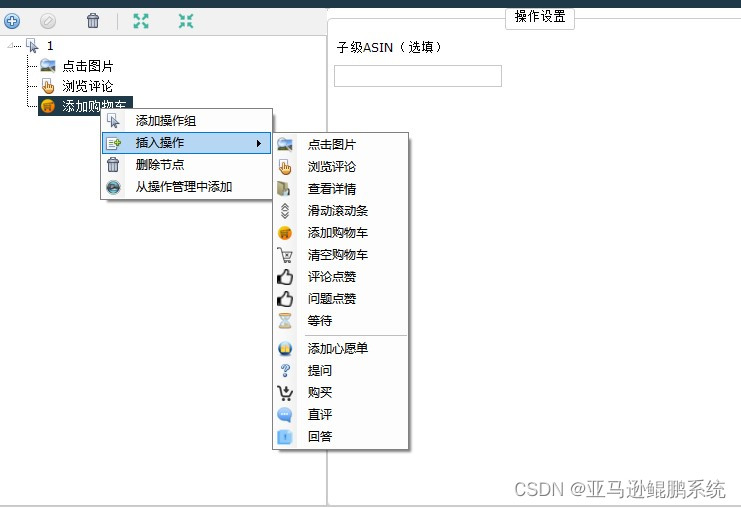741x508 pixels.
Task: Choose 添加操作组 in the context menu
Action: (x=187, y=121)
